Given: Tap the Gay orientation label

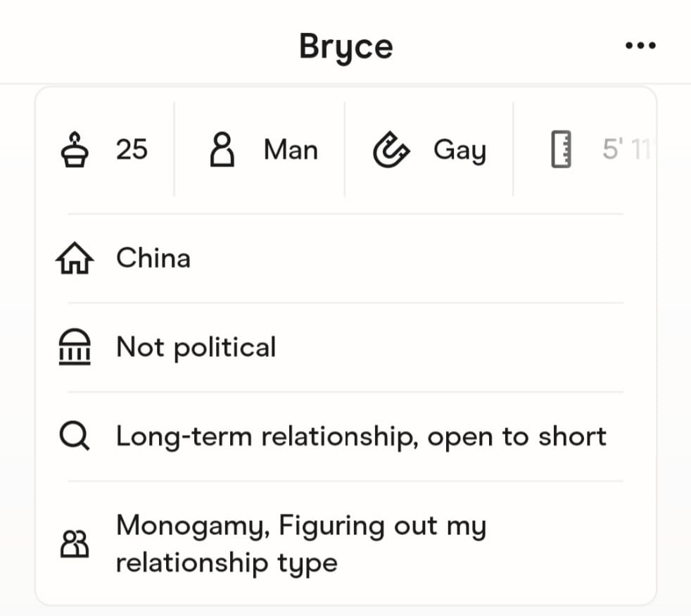Looking at the screenshot, I should pyautogui.click(x=459, y=150).
